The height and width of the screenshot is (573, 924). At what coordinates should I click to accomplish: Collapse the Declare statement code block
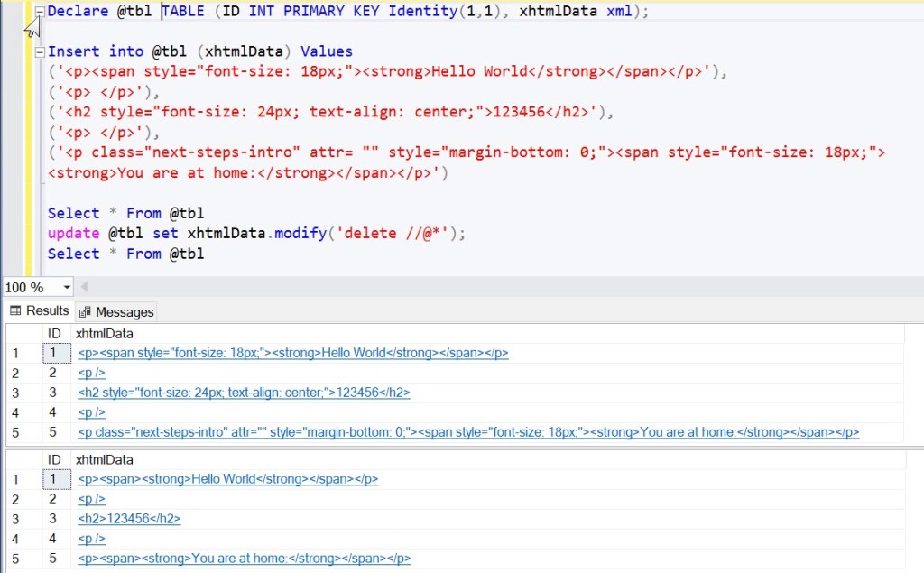[x=39, y=12]
